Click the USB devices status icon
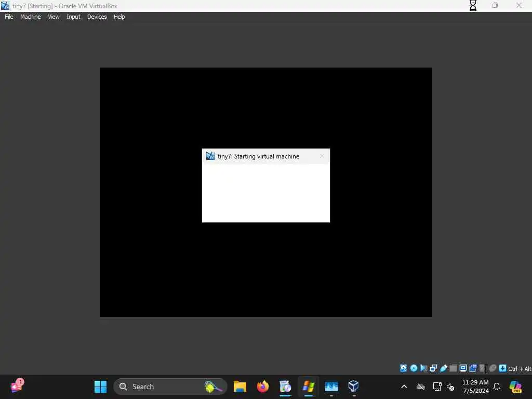Screen dimensions: 532x399 click(x=444, y=368)
